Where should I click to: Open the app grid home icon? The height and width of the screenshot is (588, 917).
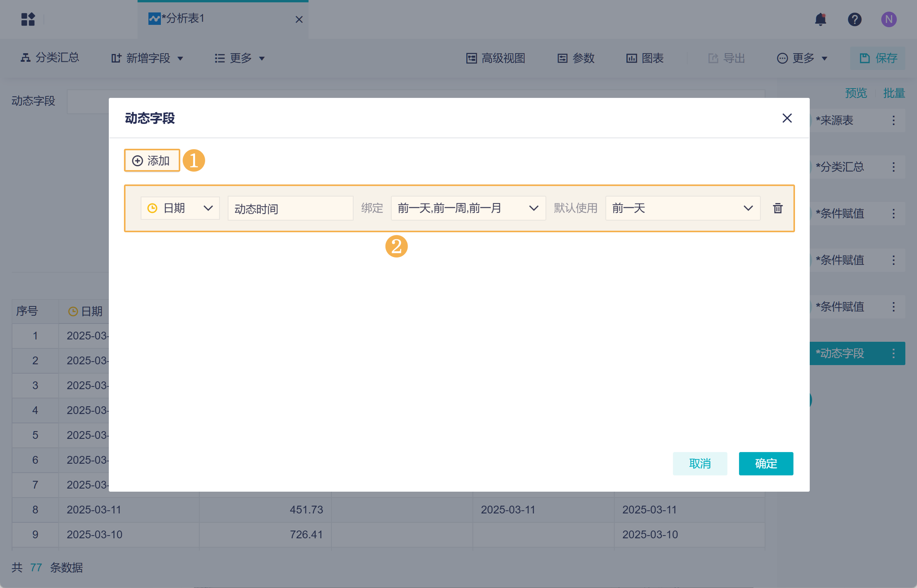(28, 19)
